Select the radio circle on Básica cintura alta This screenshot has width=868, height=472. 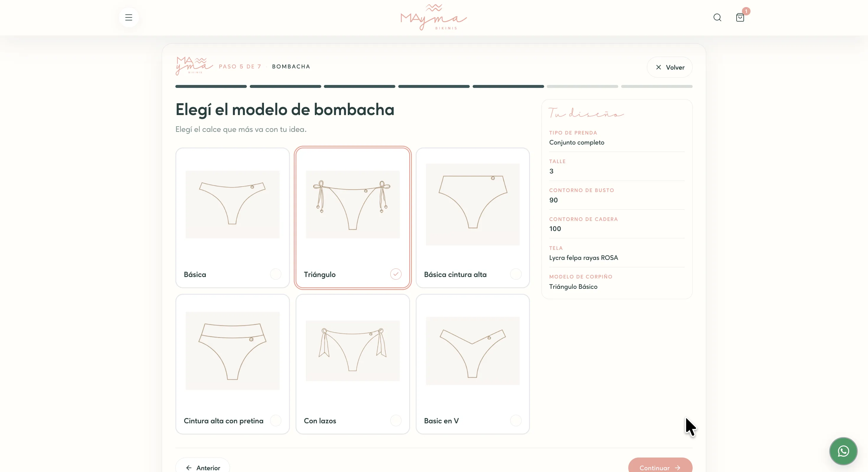pyautogui.click(x=515, y=274)
